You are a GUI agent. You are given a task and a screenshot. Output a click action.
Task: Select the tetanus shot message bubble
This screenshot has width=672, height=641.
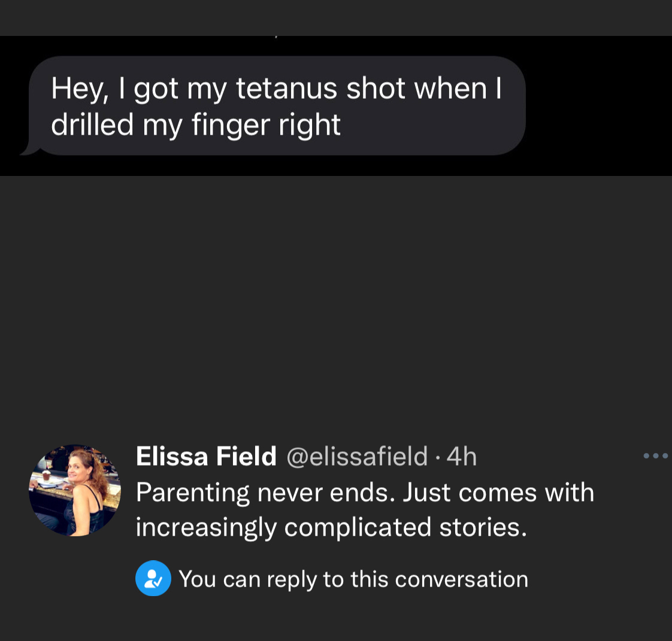click(x=277, y=106)
